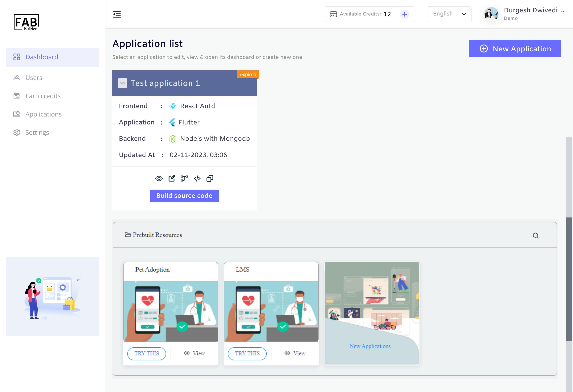
Task: Expand the Durgesh Dwivedi profile chevron
Action: 562,11
